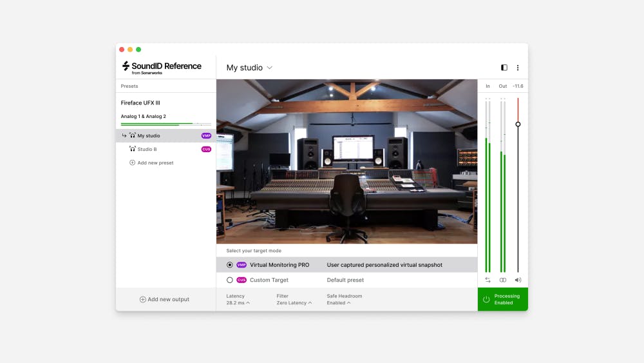
Task: Click the SoundID Reference logo
Action: click(x=162, y=67)
